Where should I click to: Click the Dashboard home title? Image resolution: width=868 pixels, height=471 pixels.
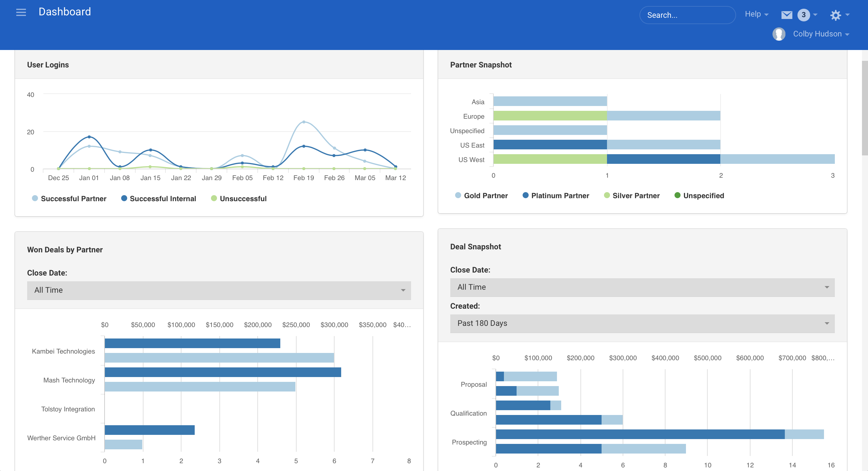click(x=65, y=11)
